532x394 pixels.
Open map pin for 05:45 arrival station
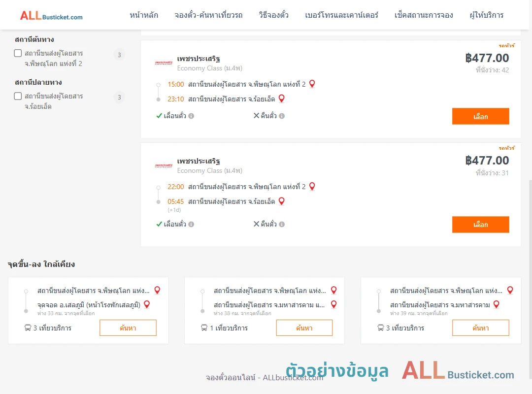click(282, 201)
